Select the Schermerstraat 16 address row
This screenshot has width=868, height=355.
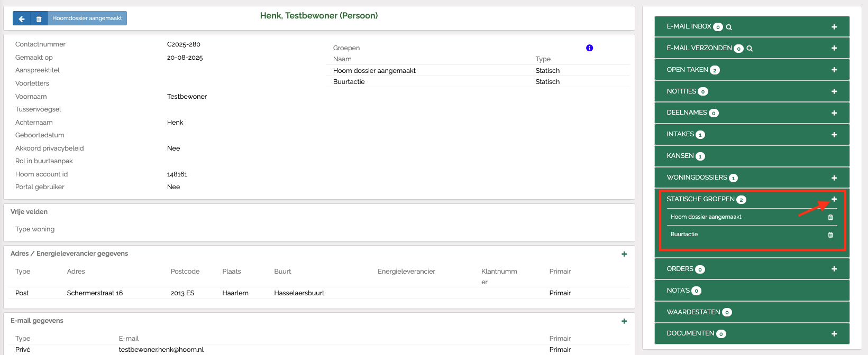95,293
